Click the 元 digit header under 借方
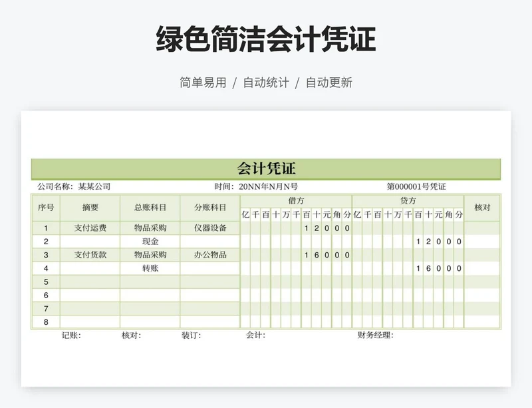The width and height of the screenshot is (532, 408). [327, 214]
